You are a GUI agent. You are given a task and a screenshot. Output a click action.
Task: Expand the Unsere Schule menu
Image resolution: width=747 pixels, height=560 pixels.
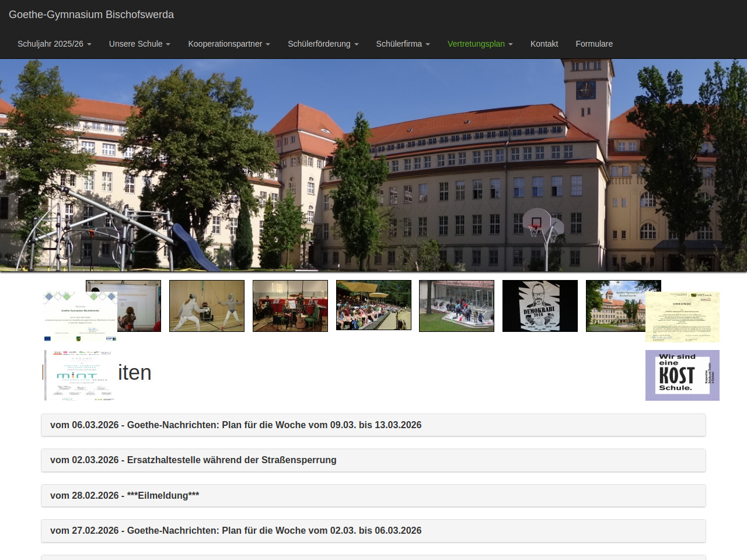pos(139,44)
